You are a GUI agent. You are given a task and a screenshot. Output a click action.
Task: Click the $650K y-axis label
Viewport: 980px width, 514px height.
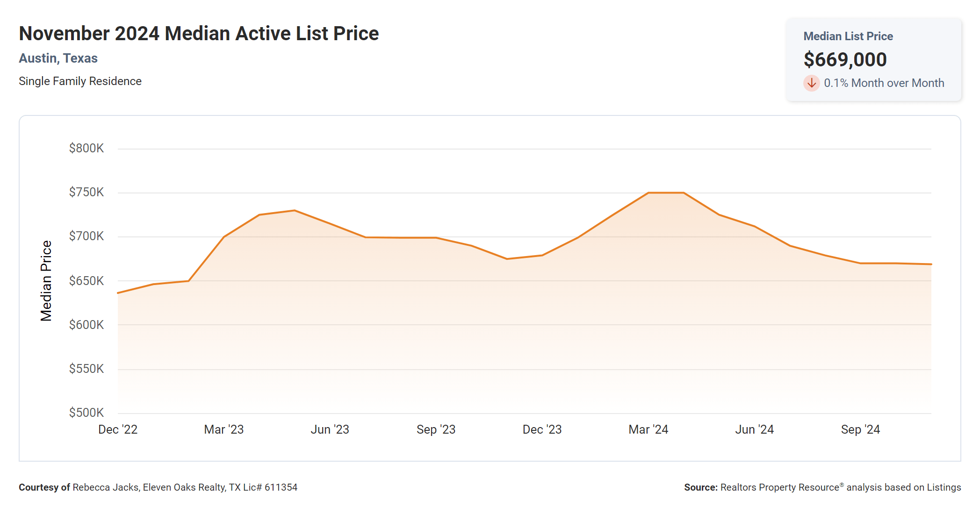click(86, 281)
